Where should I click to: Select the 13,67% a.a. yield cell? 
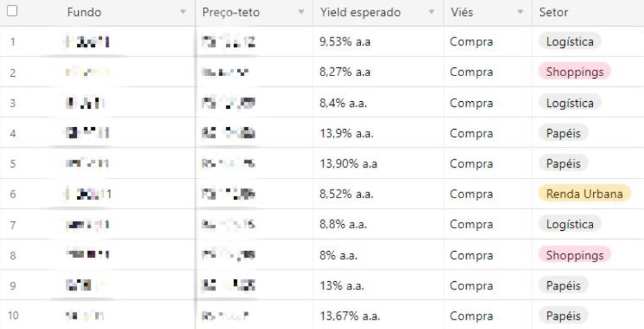click(350, 316)
